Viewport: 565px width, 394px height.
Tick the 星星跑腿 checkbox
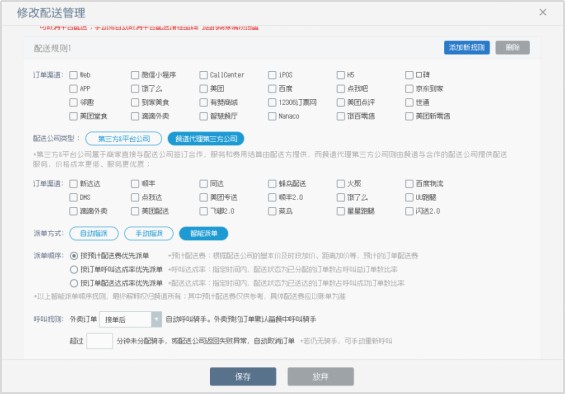(x=341, y=211)
